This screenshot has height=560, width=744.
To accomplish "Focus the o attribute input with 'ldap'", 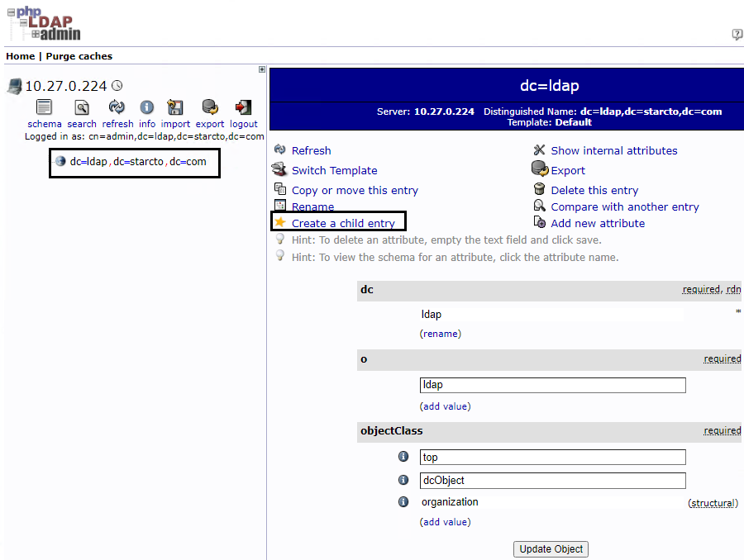I will click(x=553, y=385).
